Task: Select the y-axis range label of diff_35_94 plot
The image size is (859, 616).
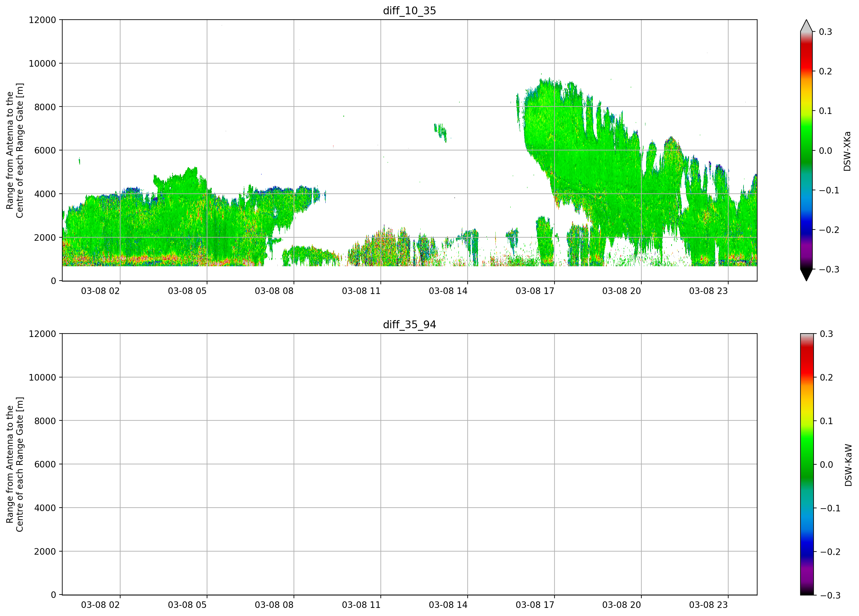Action: [15, 464]
